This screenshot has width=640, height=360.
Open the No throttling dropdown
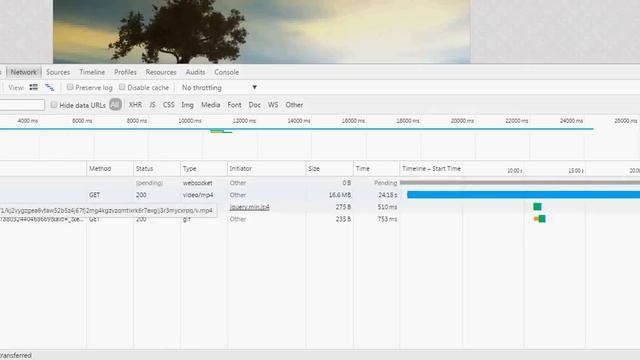pos(219,88)
